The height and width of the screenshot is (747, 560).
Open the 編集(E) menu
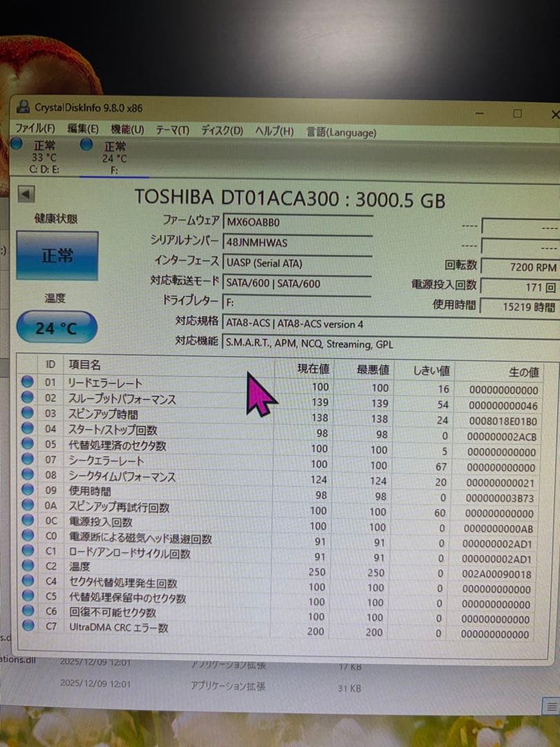[x=83, y=129]
